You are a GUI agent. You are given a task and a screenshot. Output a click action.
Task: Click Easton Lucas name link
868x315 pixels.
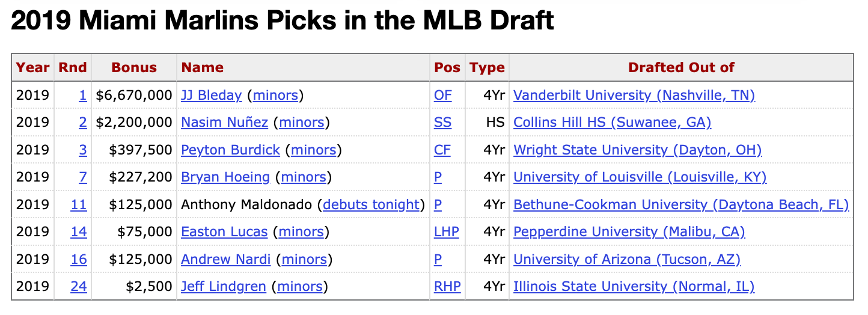click(x=224, y=232)
